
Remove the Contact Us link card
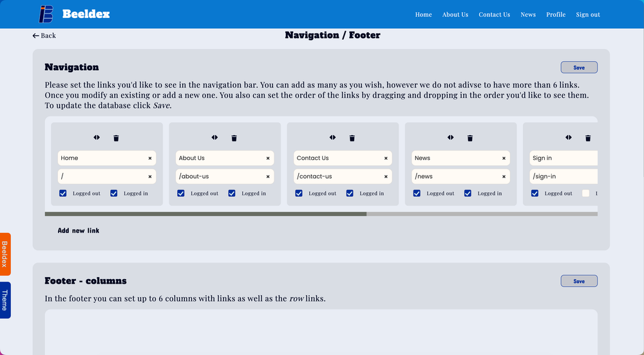pyautogui.click(x=352, y=138)
